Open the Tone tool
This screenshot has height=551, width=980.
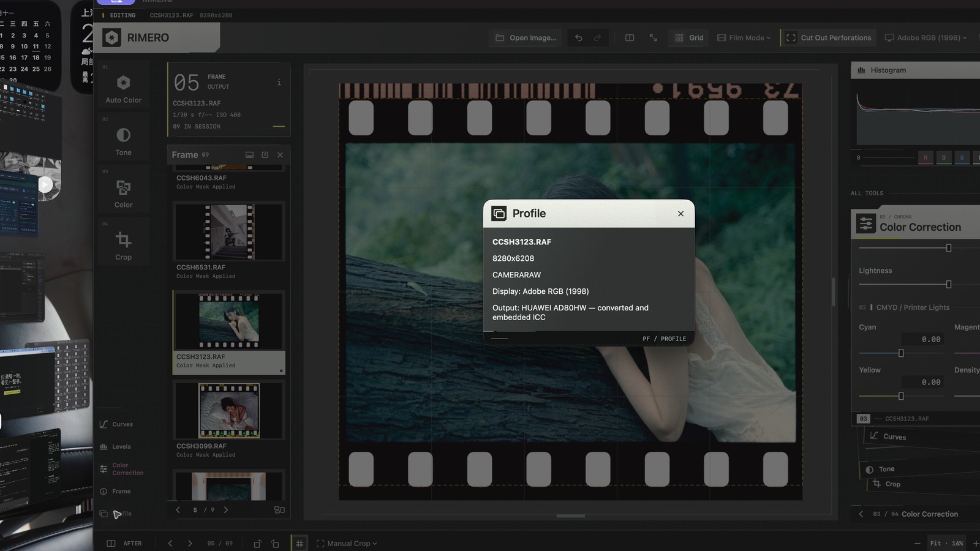(123, 141)
